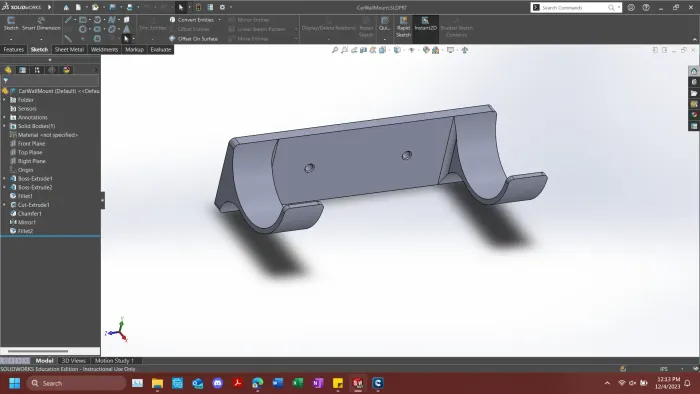Choose the Circle sketch tool

click(83, 29)
